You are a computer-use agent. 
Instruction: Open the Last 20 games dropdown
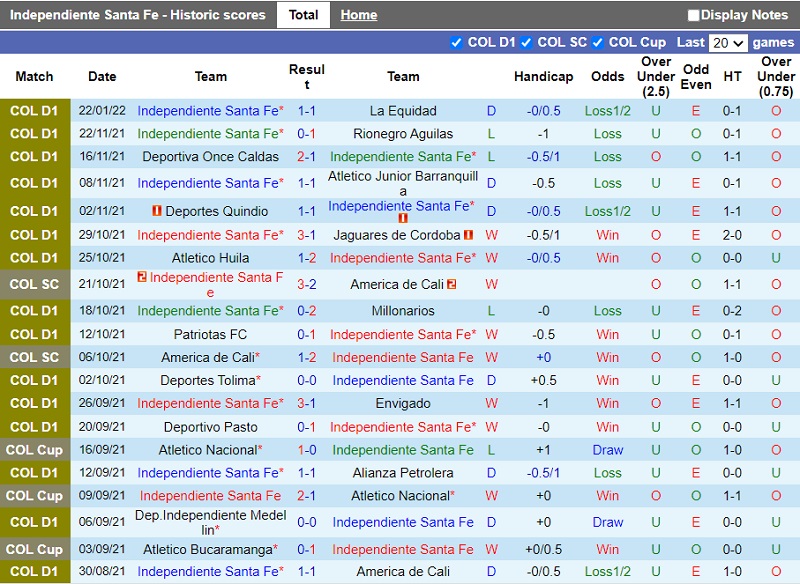click(x=727, y=43)
